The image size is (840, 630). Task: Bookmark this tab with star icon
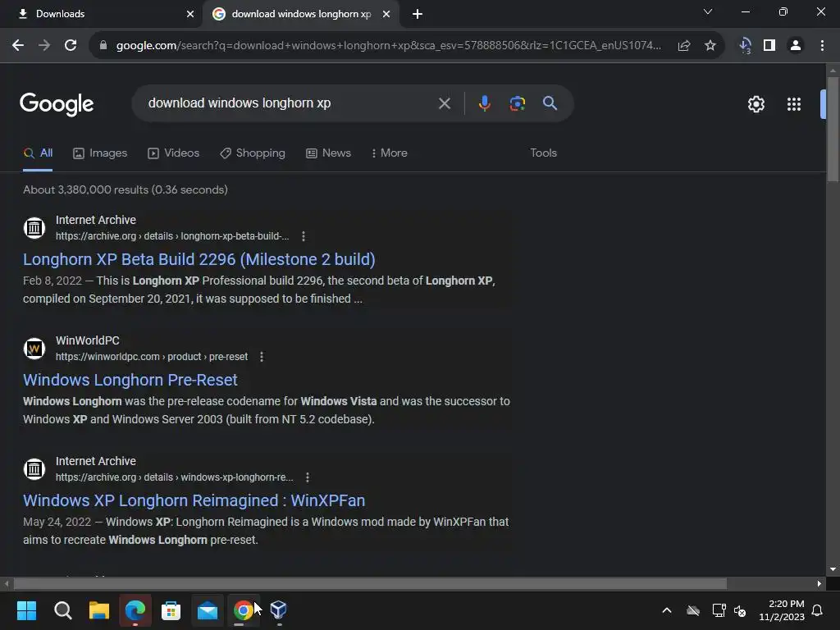coord(710,46)
